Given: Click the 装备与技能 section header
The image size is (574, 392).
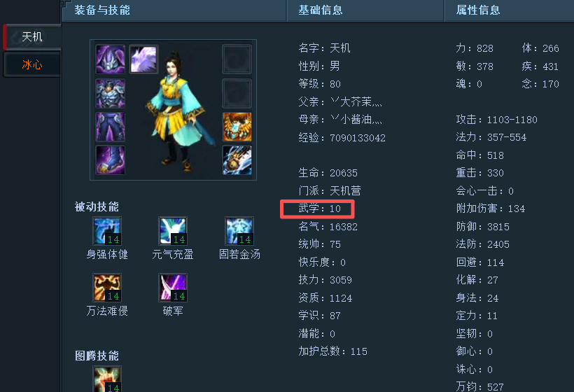Looking at the screenshot, I should [x=102, y=10].
